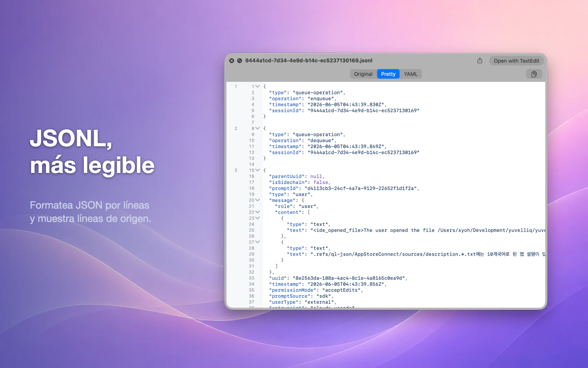Click the "isSidechain" false value

click(321, 182)
